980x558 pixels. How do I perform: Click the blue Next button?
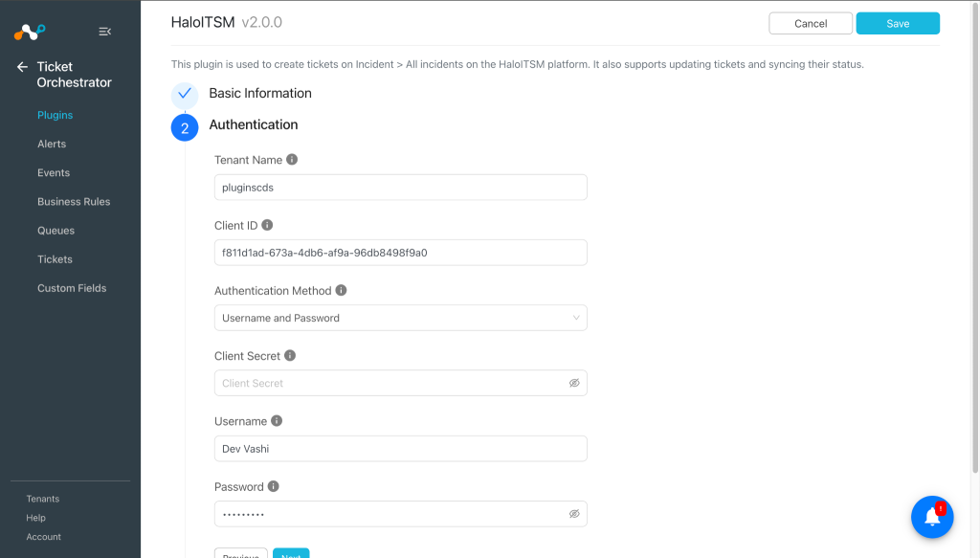(x=291, y=553)
